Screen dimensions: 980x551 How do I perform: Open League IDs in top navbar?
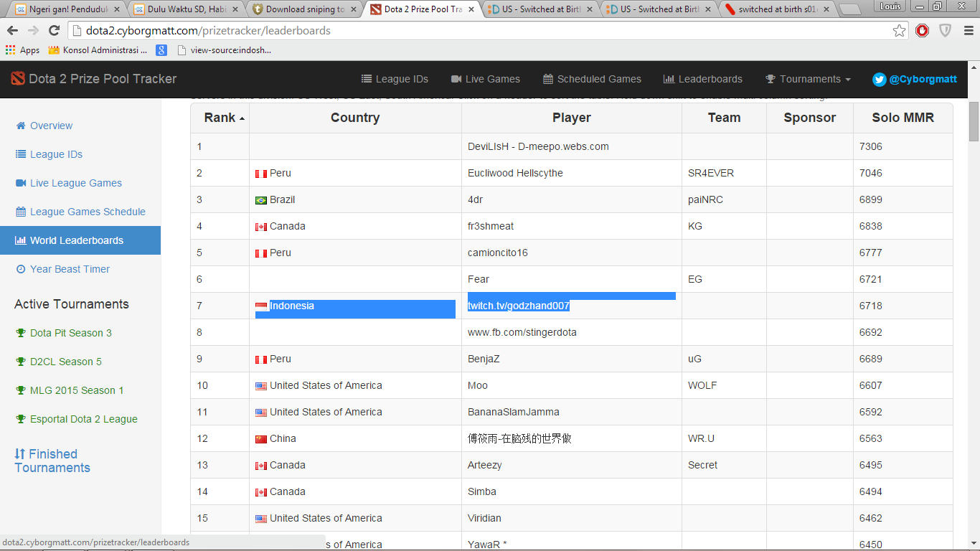(x=395, y=79)
